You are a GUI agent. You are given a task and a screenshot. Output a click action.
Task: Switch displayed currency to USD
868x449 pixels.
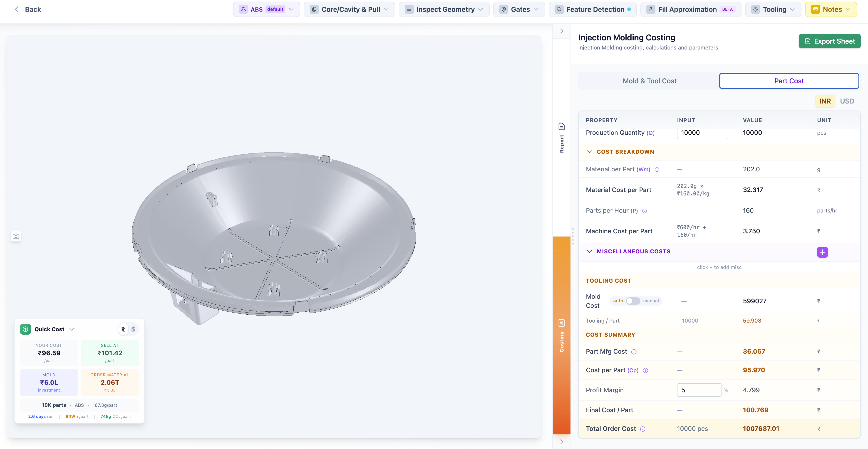pyautogui.click(x=847, y=101)
